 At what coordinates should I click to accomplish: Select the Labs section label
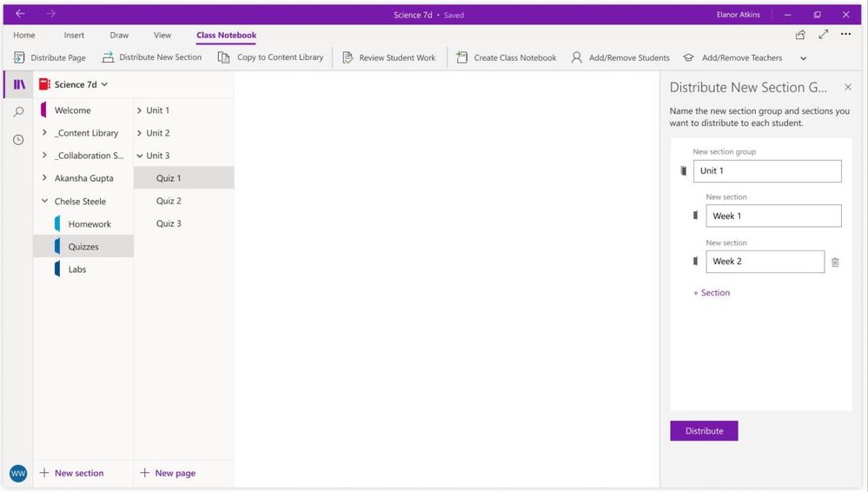click(x=77, y=269)
